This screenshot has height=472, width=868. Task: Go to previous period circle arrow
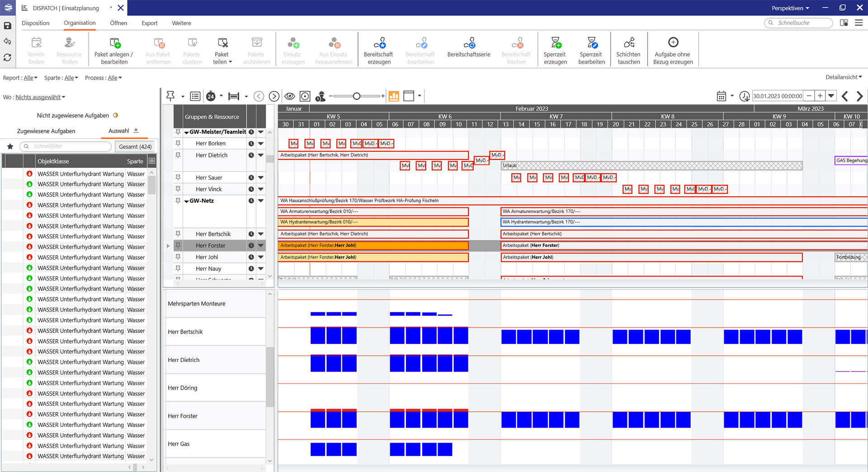click(259, 96)
